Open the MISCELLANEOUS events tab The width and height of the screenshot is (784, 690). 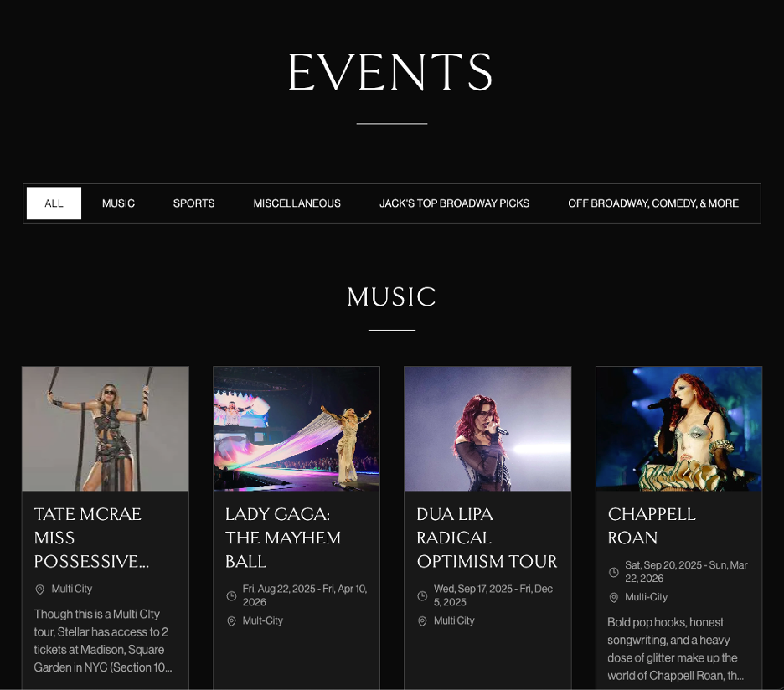coord(297,203)
